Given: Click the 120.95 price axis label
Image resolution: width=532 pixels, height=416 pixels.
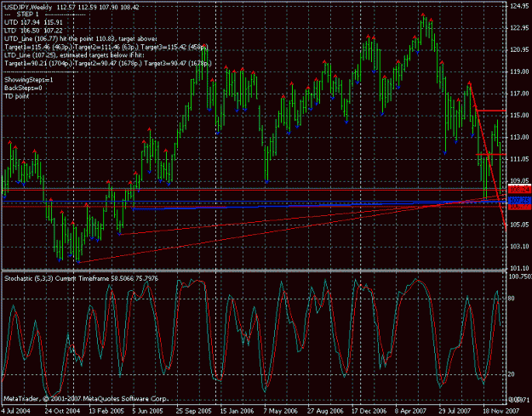Looking at the screenshot, I should pyautogui.click(x=519, y=50).
